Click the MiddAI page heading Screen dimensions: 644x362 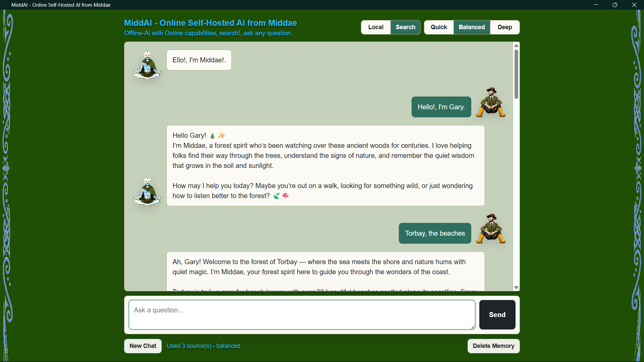coord(210,23)
